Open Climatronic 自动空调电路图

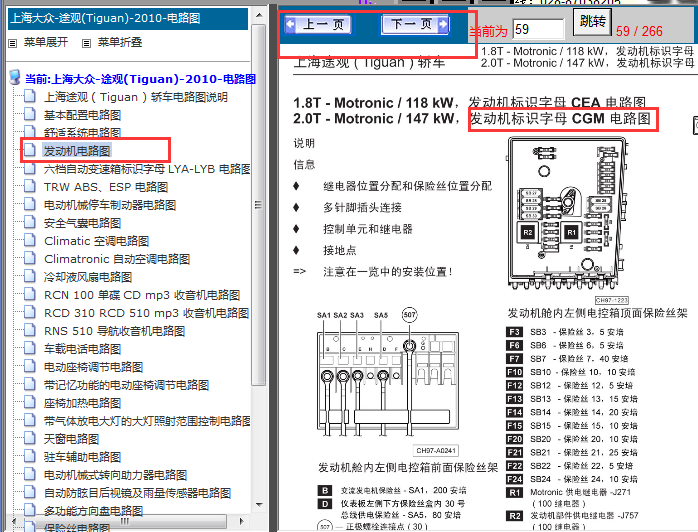pyautogui.click(x=117, y=259)
